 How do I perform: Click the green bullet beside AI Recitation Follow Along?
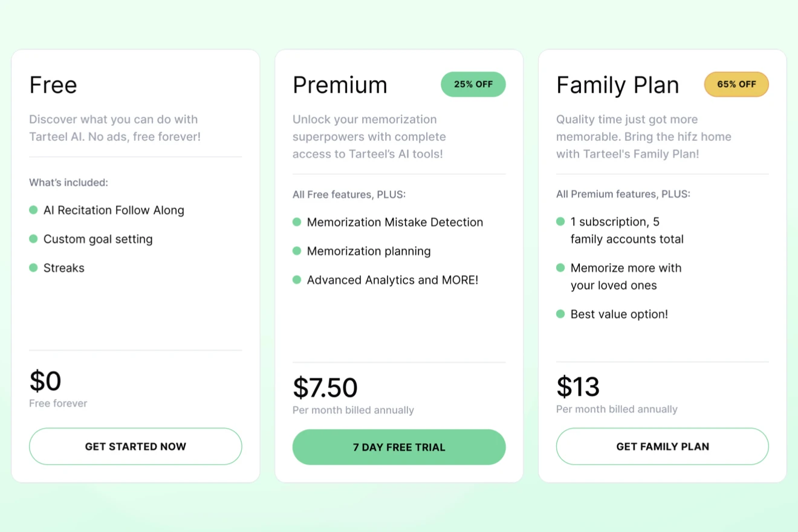click(x=33, y=210)
